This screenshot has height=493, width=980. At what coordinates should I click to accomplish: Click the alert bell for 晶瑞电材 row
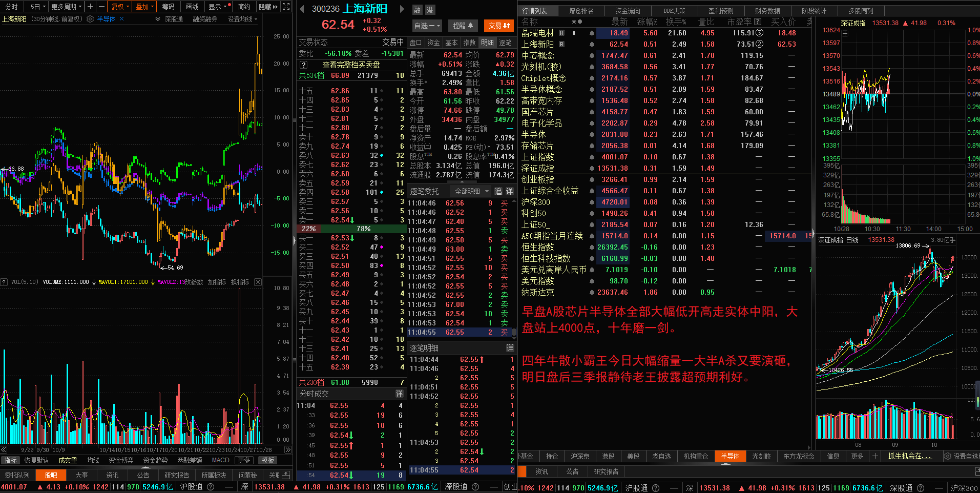pos(592,33)
